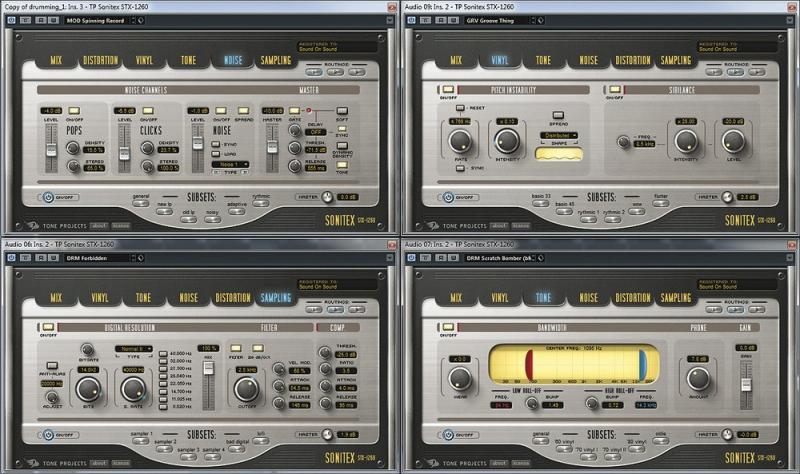Click the Wear knob in Audio 07
This screenshot has height=474, width=800.
point(460,379)
